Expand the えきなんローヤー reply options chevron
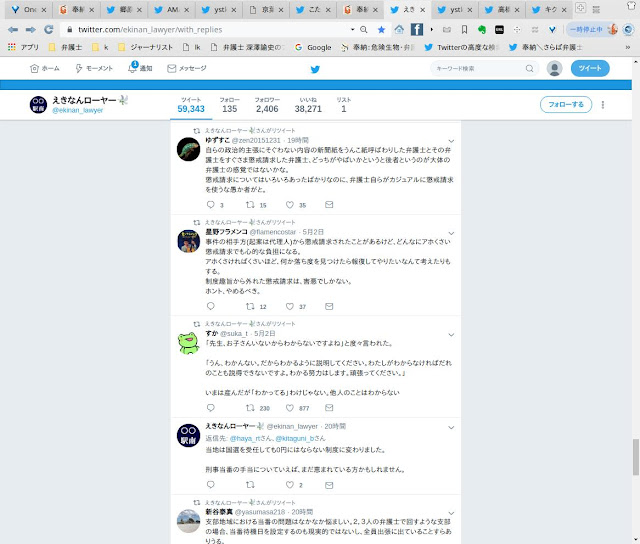The width and height of the screenshot is (640, 544). 451,428
